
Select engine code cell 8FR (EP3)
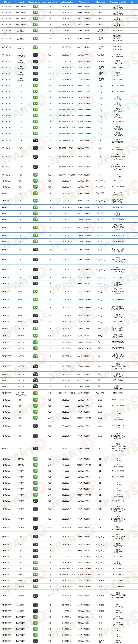(x=118, y=207)
